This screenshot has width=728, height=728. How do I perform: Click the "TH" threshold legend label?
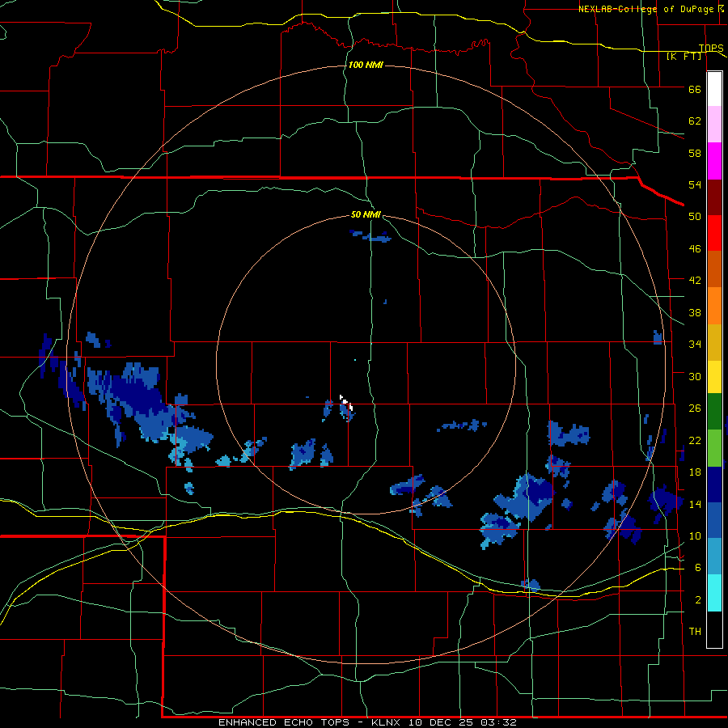click(695, 632)
